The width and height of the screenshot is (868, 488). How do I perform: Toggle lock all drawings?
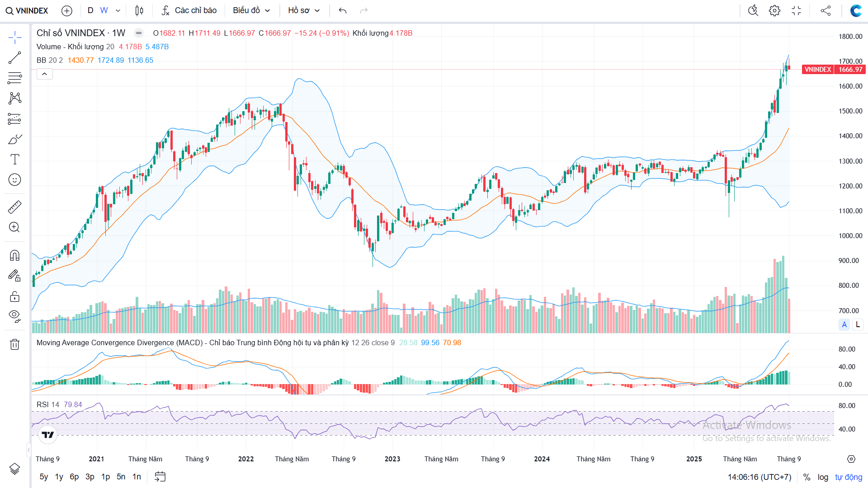point(14,296)
